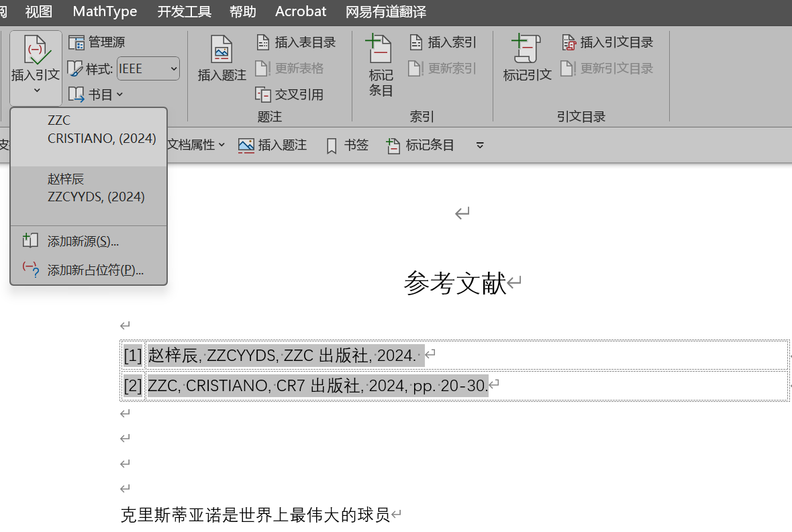This screenshot has width=792, height=532.
Task: Click the [1] number cell
Action: pyautogui.click(x=133, y=356)
